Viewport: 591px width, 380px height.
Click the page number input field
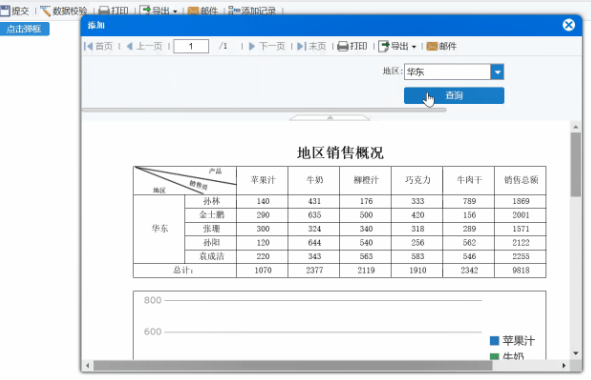click(x=191, y=46)
